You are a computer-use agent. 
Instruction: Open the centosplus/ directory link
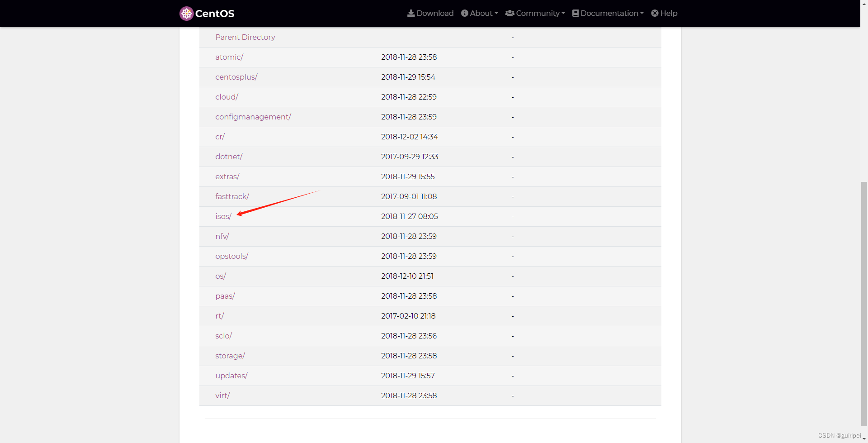click(x=236, y=77)
